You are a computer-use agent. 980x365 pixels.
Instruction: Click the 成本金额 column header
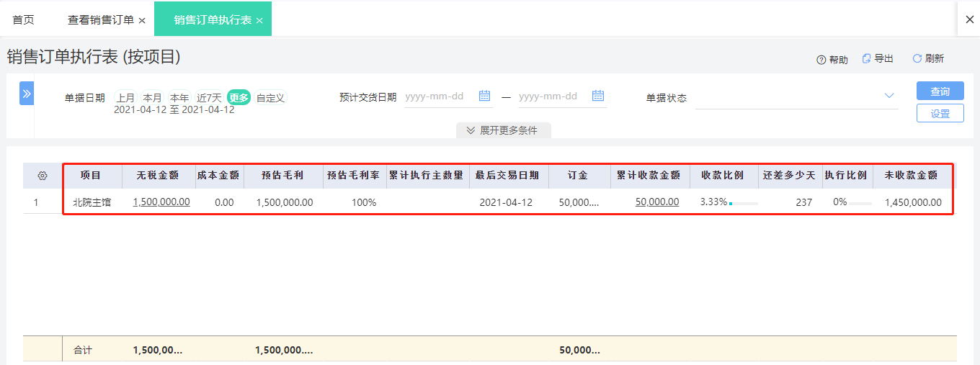coord(218,176)
